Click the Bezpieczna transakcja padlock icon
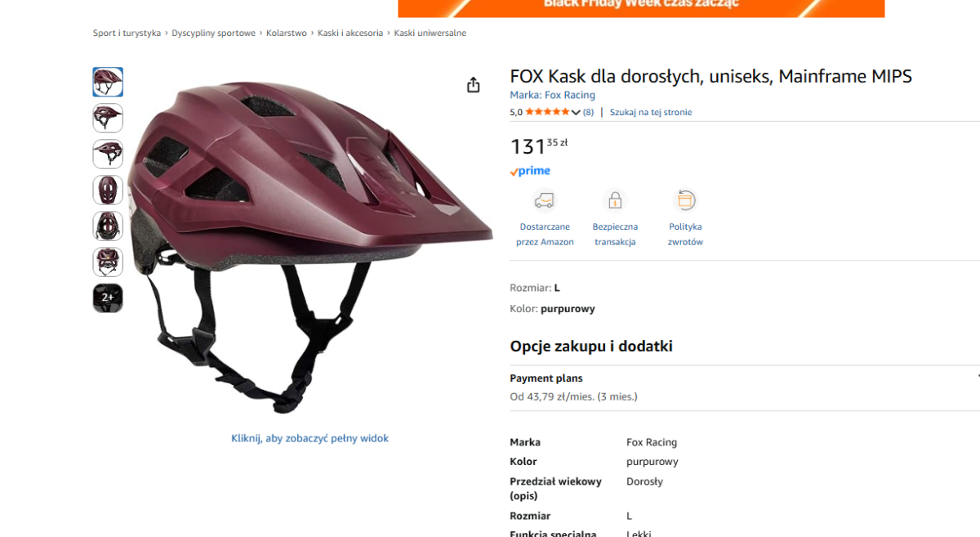 615,200
